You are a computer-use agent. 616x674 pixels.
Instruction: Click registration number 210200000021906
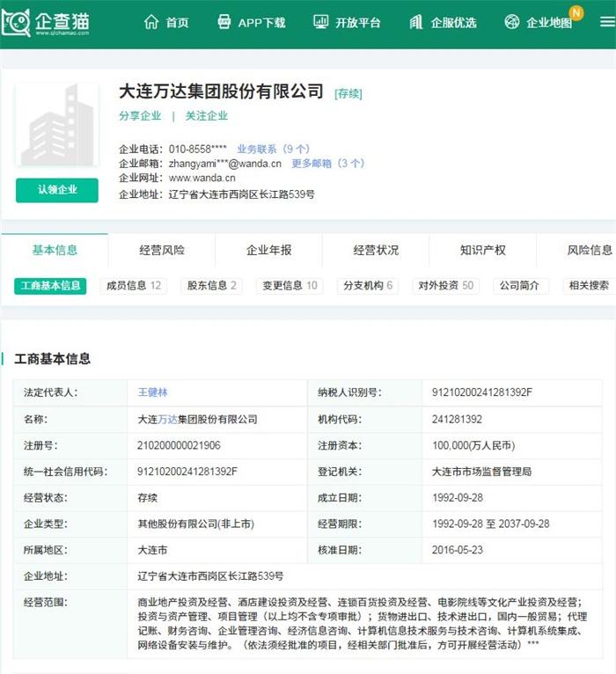click(179, 445)
